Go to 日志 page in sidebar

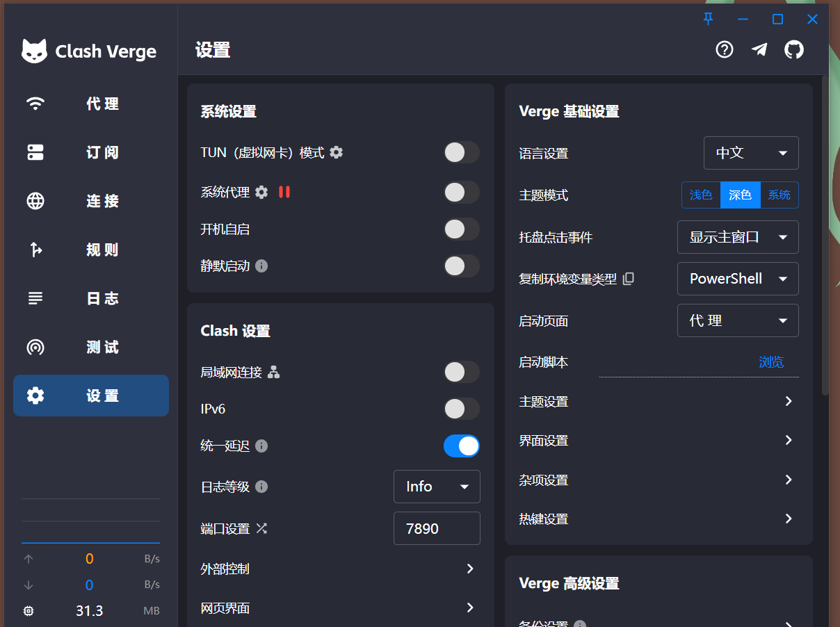(91, 298)
